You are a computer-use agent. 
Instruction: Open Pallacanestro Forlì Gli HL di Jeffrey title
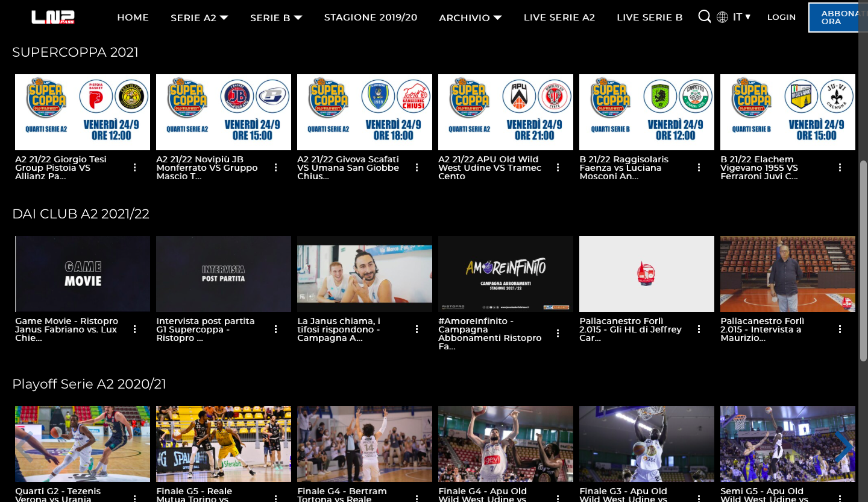[631, 329]
